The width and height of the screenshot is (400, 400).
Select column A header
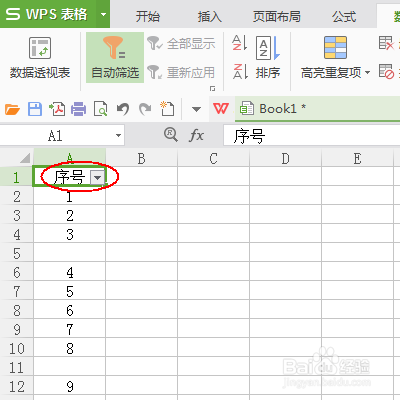[70, 157]
